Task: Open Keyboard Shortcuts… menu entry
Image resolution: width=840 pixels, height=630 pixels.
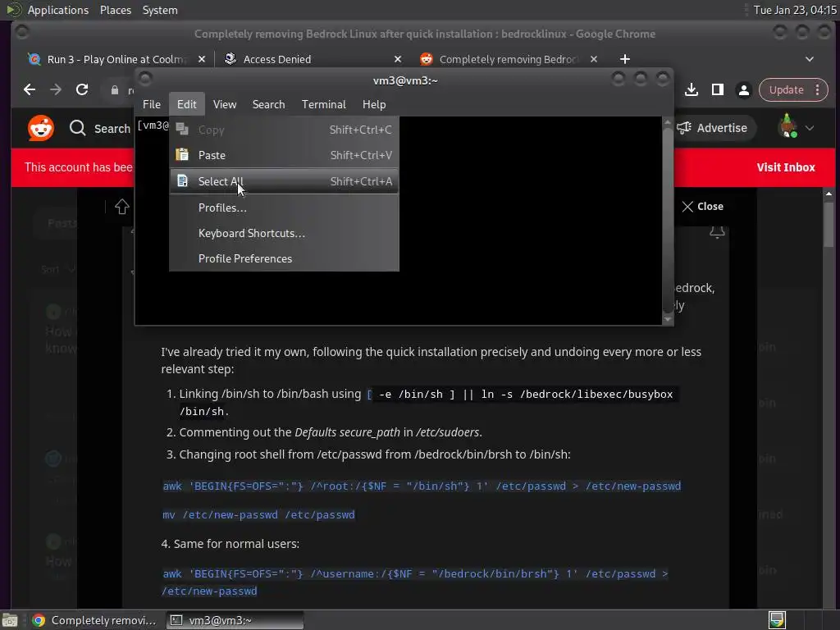Action: [284, 234]
